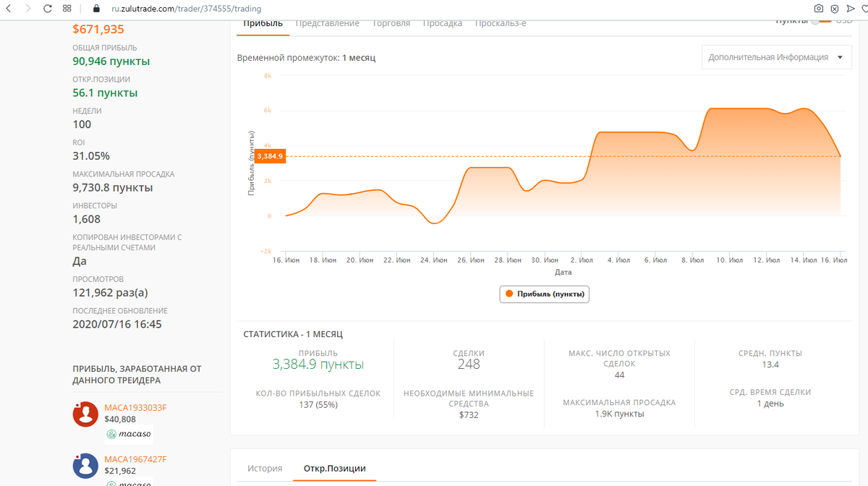The width and height of the screenshot is (868, 486).
Task: Click the 1.9K пункты drawdown value
Action: pyautogui.click(x=619, y=414)
